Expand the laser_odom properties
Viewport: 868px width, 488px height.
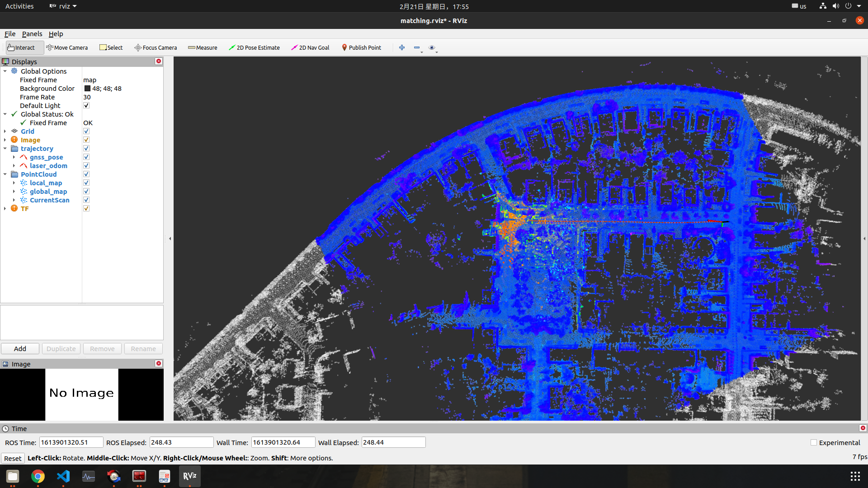[14, 165]
